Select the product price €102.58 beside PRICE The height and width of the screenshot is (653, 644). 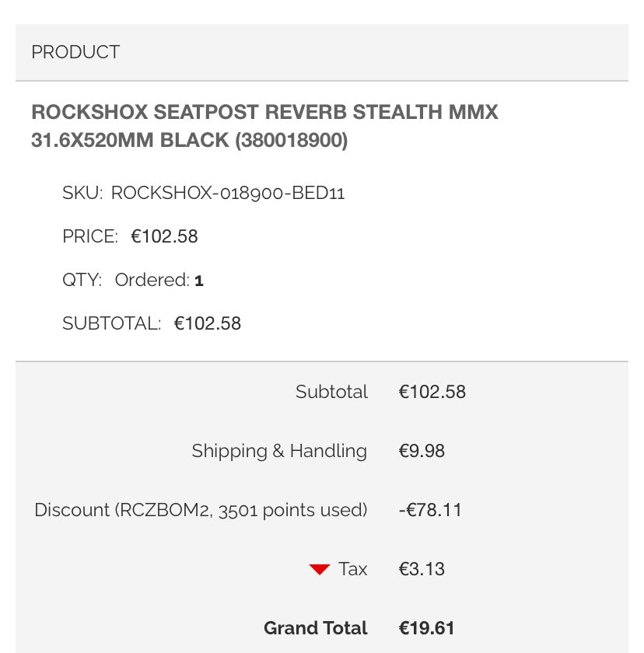164,236
